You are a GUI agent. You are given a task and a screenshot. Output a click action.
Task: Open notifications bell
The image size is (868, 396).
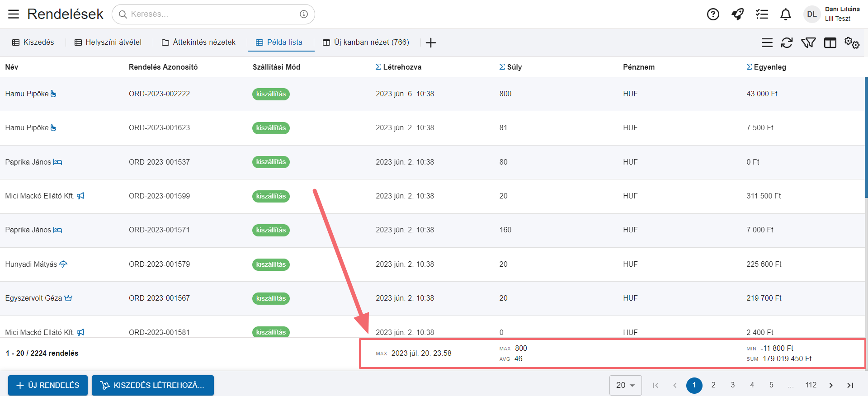coord(786,14)
